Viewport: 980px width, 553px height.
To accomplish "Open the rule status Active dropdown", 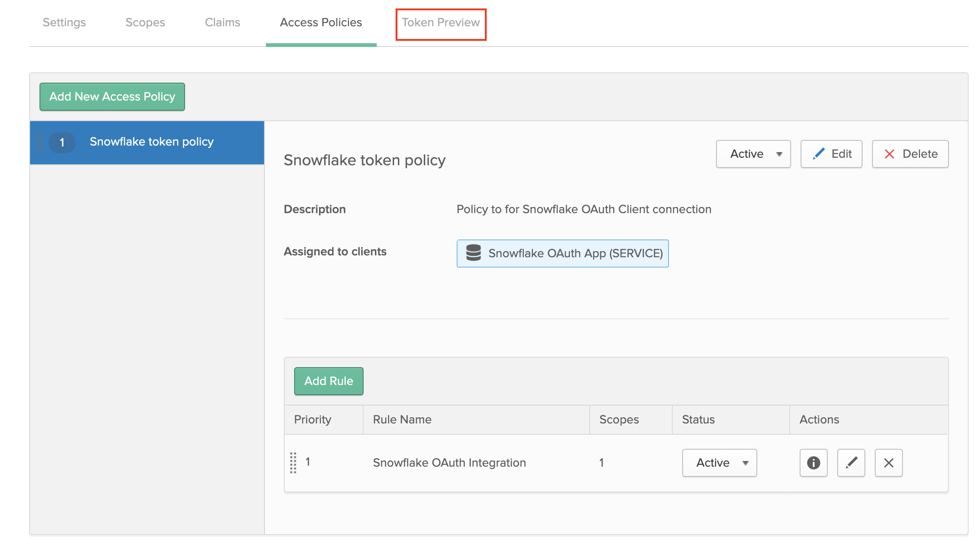I will pyautogui.click(x=719, y=463).
